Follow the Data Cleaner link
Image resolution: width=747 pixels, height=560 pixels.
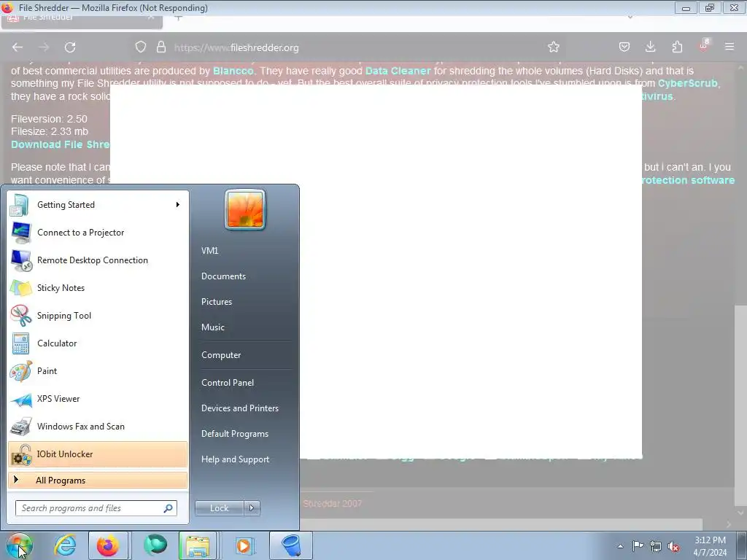pos(398,71)
